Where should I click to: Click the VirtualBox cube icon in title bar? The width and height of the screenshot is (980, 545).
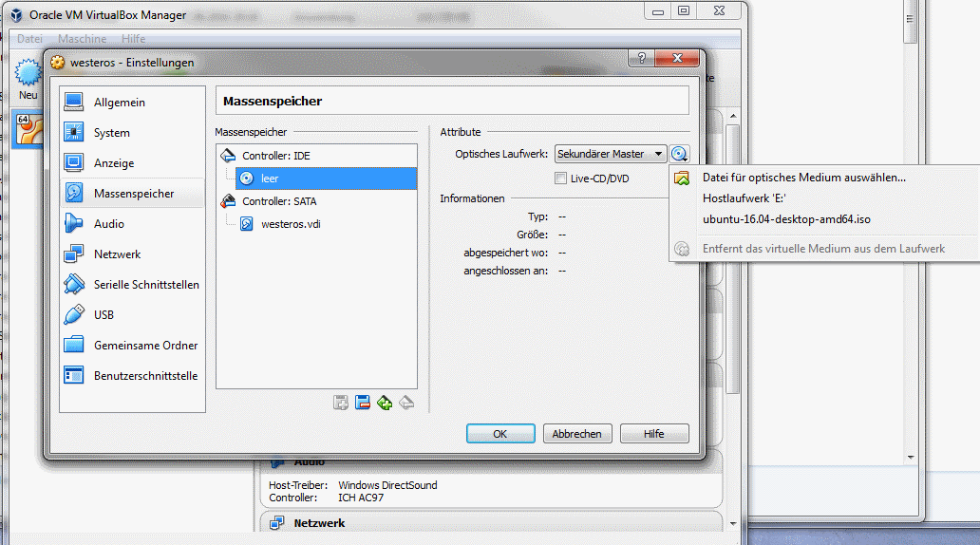pos(17,14)
